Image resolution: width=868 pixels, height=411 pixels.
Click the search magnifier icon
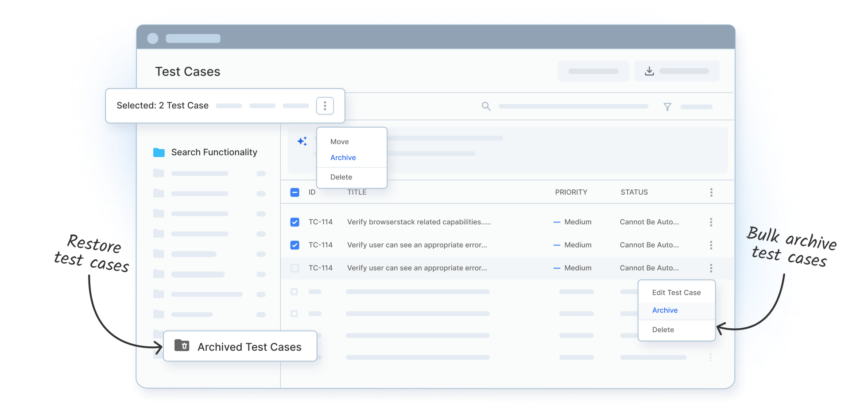point(486,106)
